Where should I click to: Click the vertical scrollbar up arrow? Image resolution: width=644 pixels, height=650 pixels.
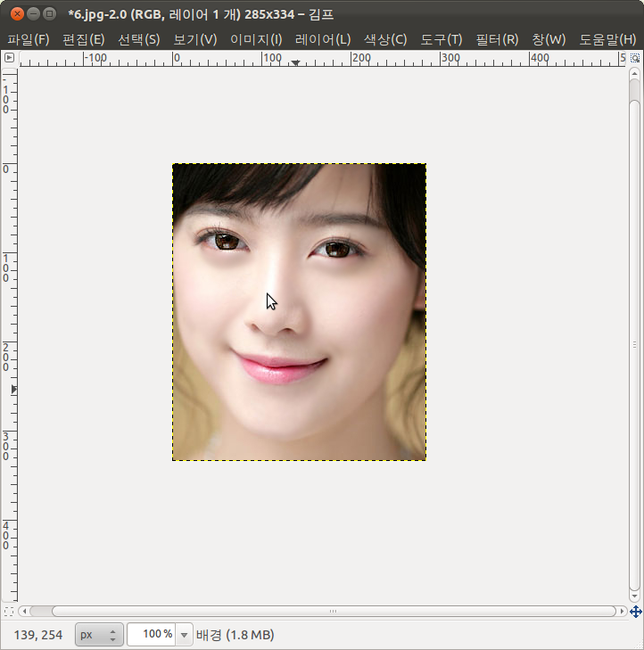(x=634, y=73)
